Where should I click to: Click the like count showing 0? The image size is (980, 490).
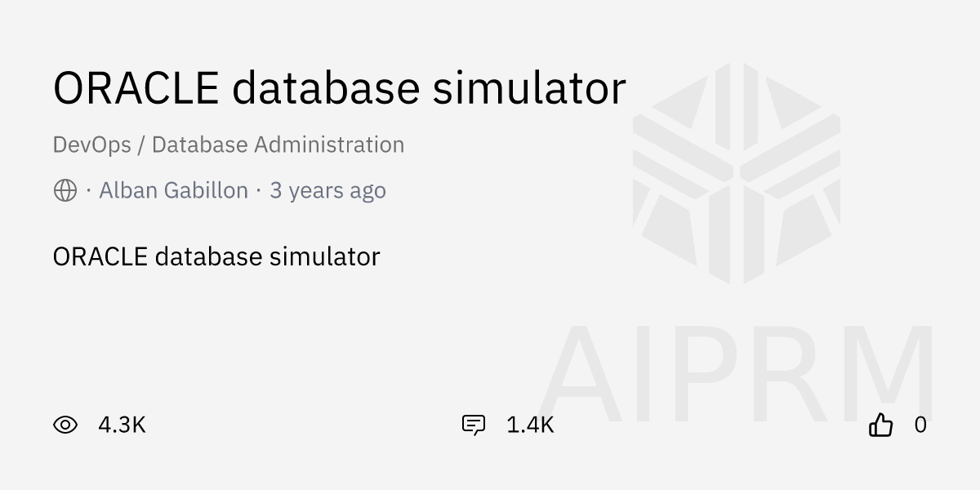click(920, 425)
